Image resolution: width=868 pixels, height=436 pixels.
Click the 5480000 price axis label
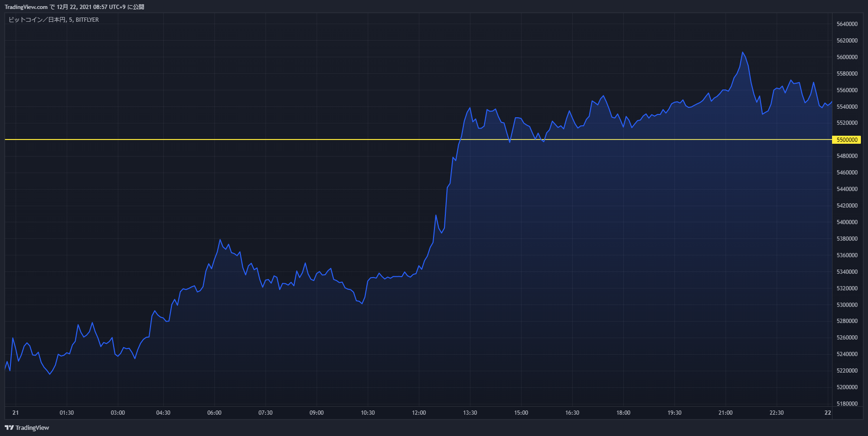click(x=847, y=156)
